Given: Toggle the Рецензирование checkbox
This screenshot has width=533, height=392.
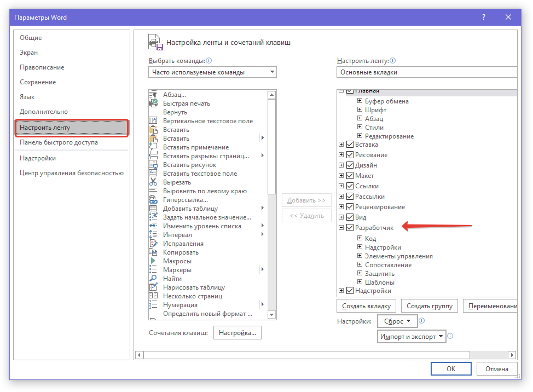Looking at the screenshot, I should pos(350,207).
